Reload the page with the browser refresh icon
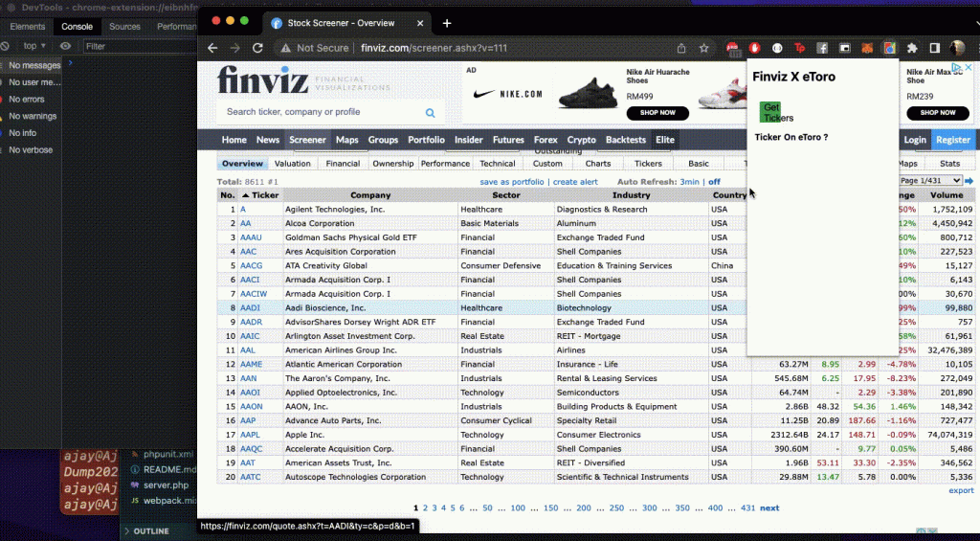The image size is (980, 541). coord(257,48)
